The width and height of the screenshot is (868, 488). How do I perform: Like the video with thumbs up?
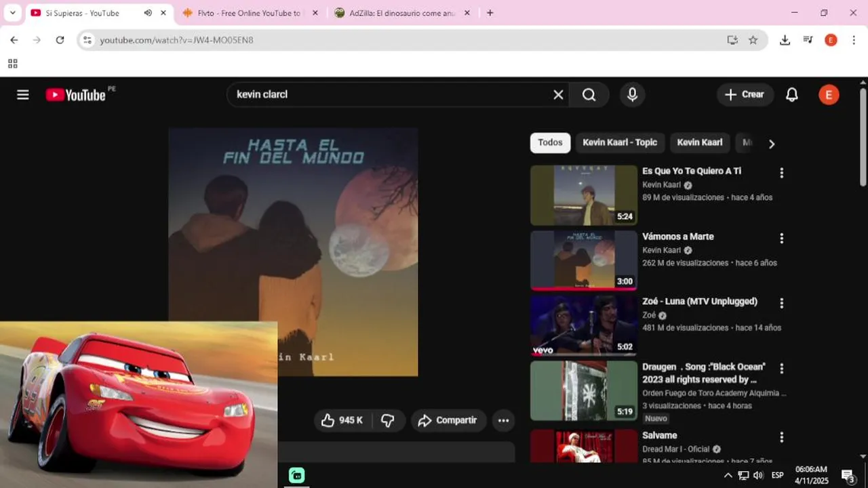342,420
